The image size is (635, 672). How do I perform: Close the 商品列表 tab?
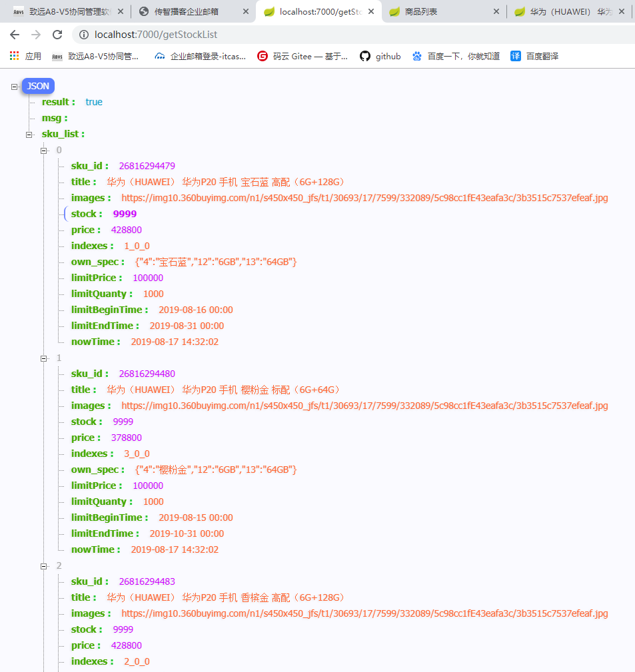pos(496,11)
